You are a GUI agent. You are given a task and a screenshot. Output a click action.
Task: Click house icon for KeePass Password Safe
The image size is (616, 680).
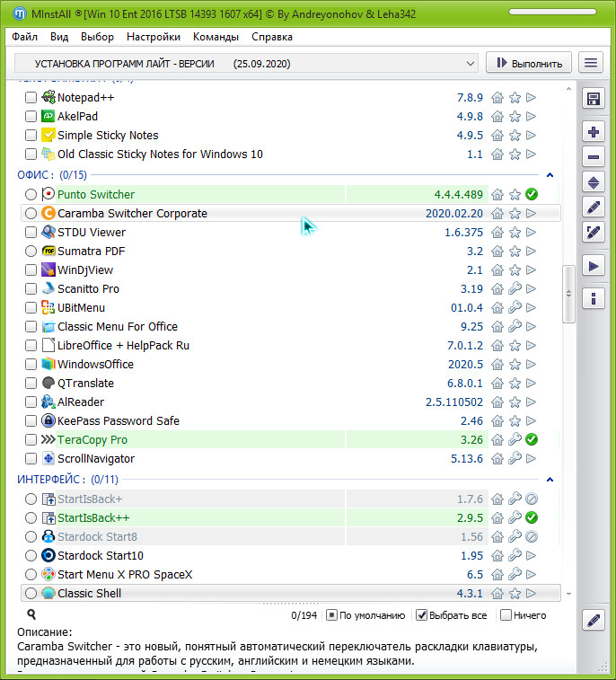497,420
